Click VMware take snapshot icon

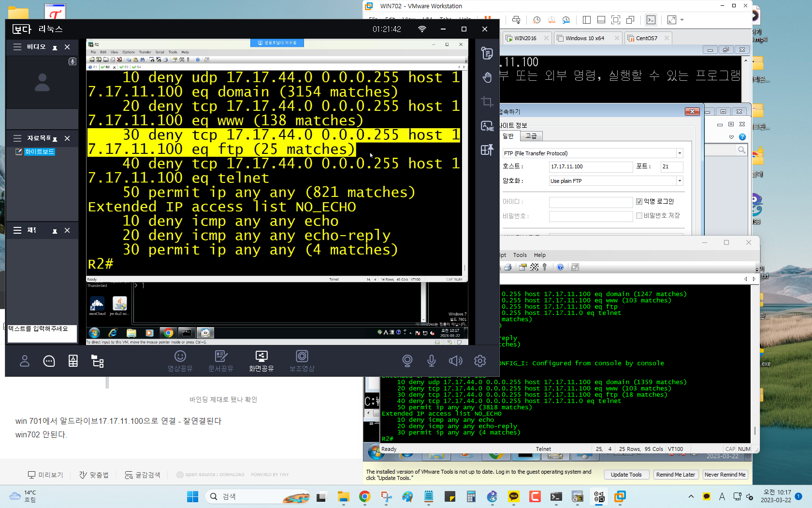[536, 20]
